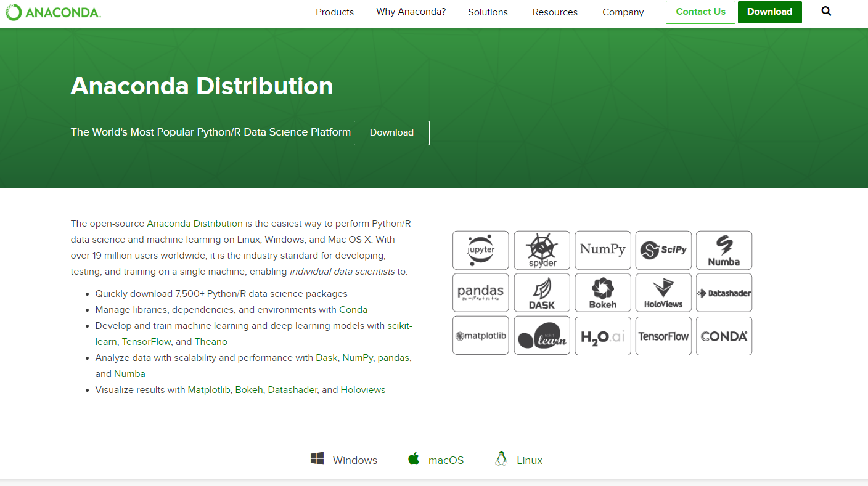The height and width of the screenshot is (486, 868).
Task: Click the H2O.ai logo tile
Action: click(x=603, y=336)
